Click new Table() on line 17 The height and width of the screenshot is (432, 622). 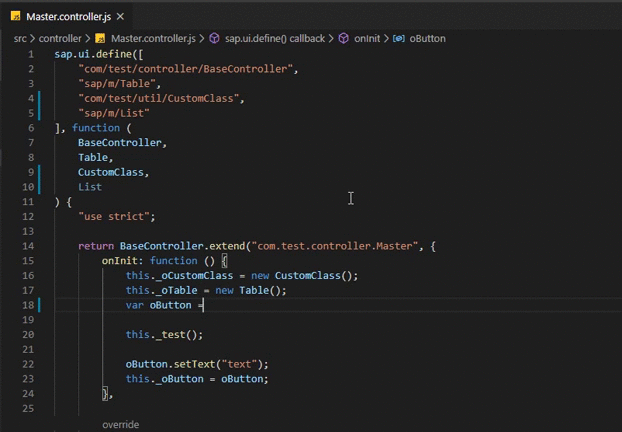pos(250,290)
